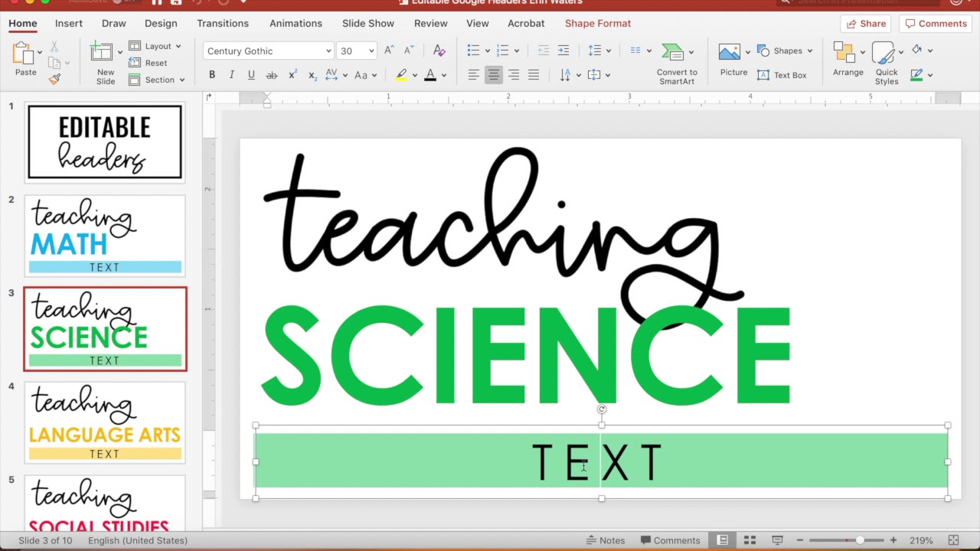This screenshot has width=980, height=551.
Task: Select the EDITABLE headers slide 1 thumbnail
Action: coord(105,142)
